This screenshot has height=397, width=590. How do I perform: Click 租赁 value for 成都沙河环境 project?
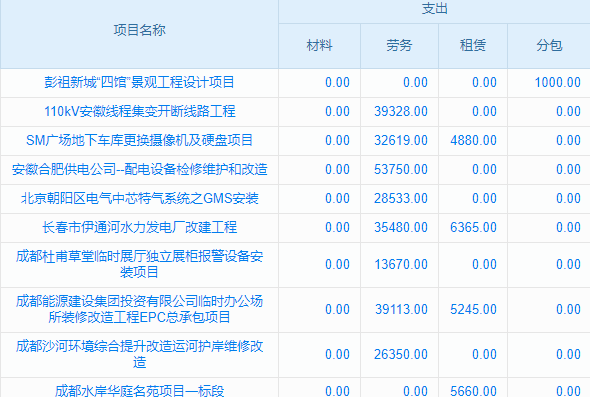tap(485, 354)
